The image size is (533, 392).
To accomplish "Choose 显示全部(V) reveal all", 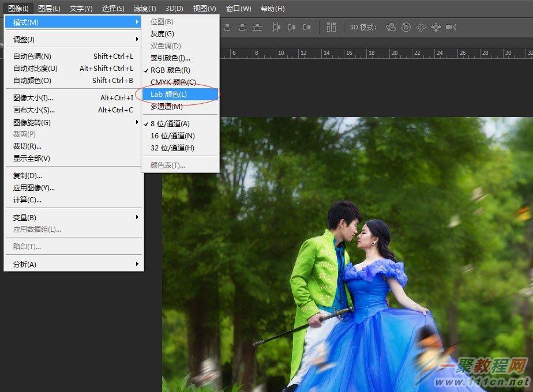I will pos(73,159).
